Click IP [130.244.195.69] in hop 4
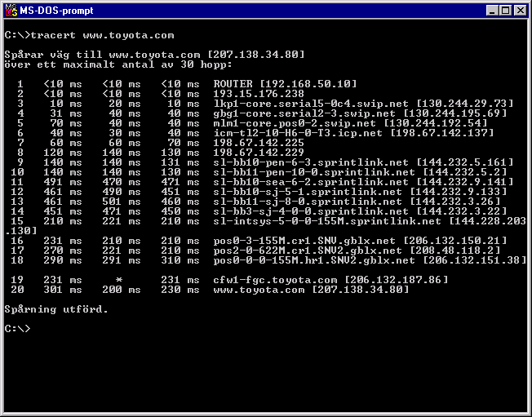 (x=455, y=113)
